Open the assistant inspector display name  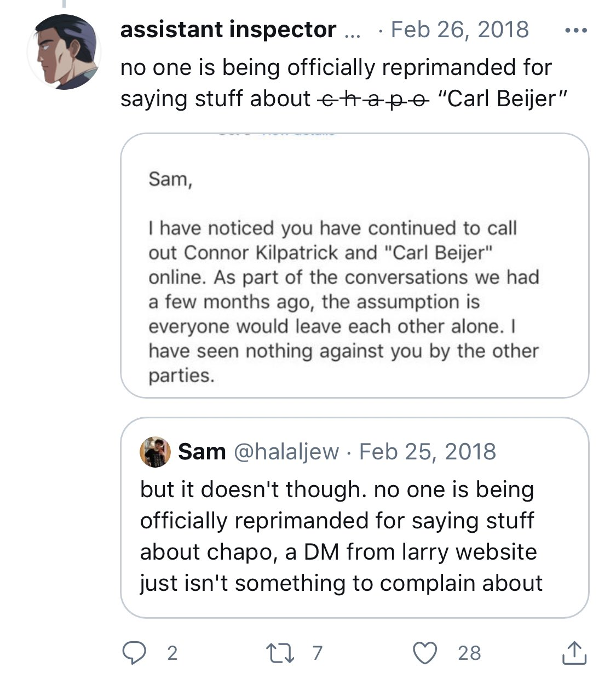tap(228, 30)
